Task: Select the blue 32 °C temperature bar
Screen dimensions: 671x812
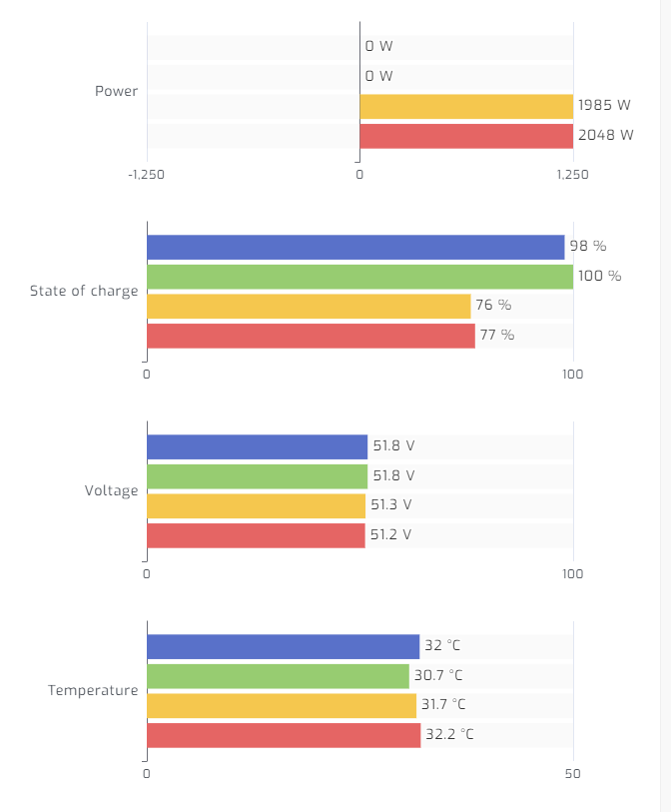Action: point(284,647)
